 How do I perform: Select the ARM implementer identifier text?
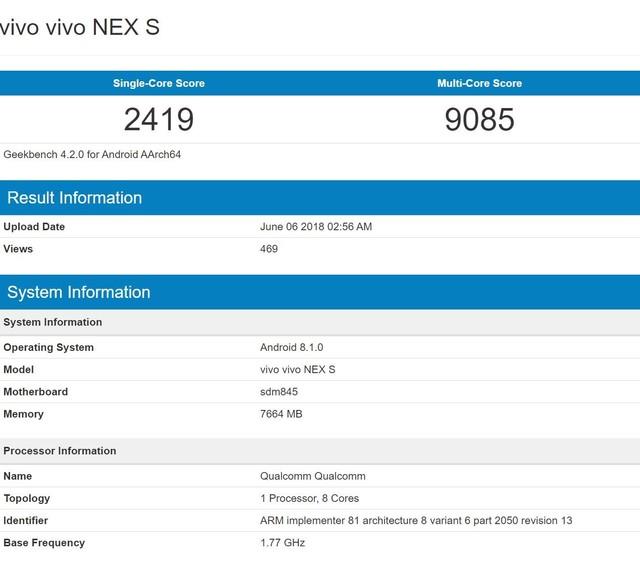click(416, 521)
